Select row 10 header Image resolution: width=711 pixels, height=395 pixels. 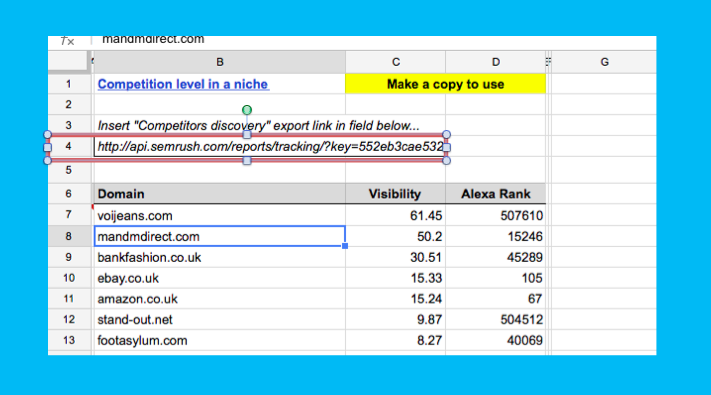point(69,278)
